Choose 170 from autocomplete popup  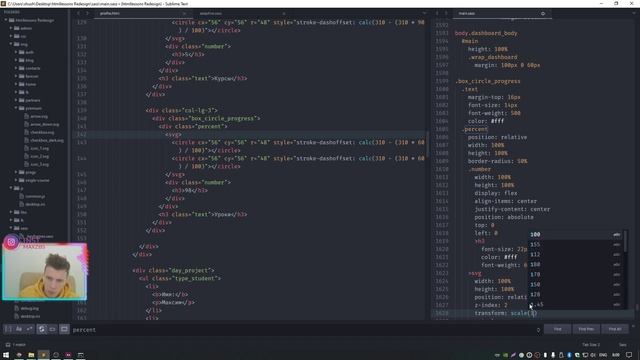576,274
